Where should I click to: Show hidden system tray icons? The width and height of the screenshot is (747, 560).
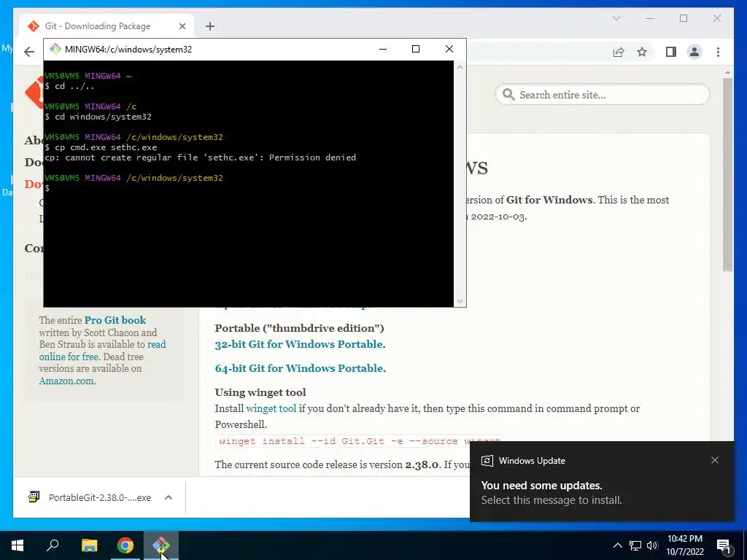click(x=617, y=545)
